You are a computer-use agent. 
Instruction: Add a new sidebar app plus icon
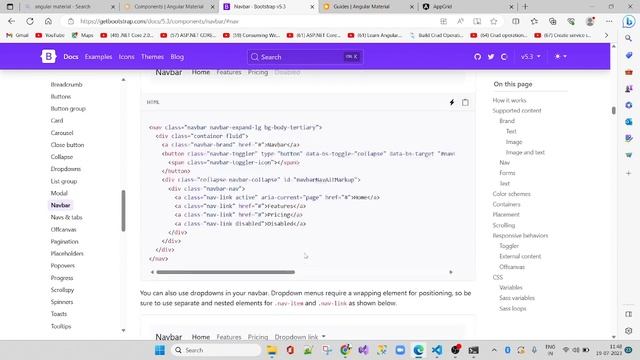629,173
